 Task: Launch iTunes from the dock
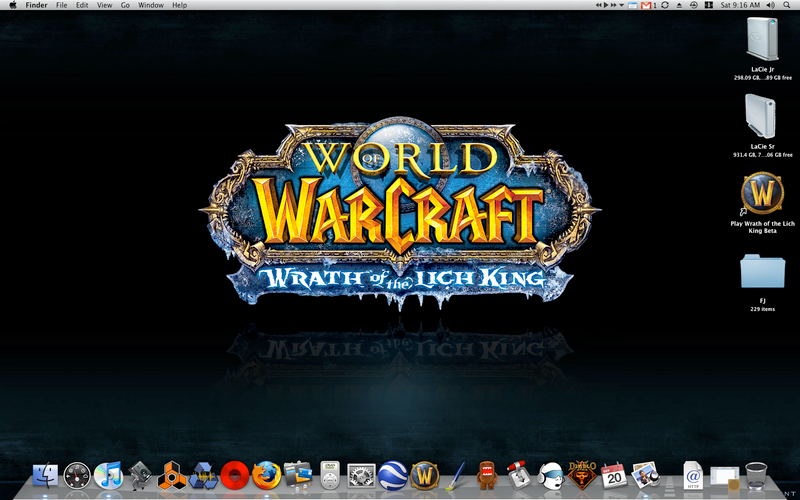[x=108, y=474]
